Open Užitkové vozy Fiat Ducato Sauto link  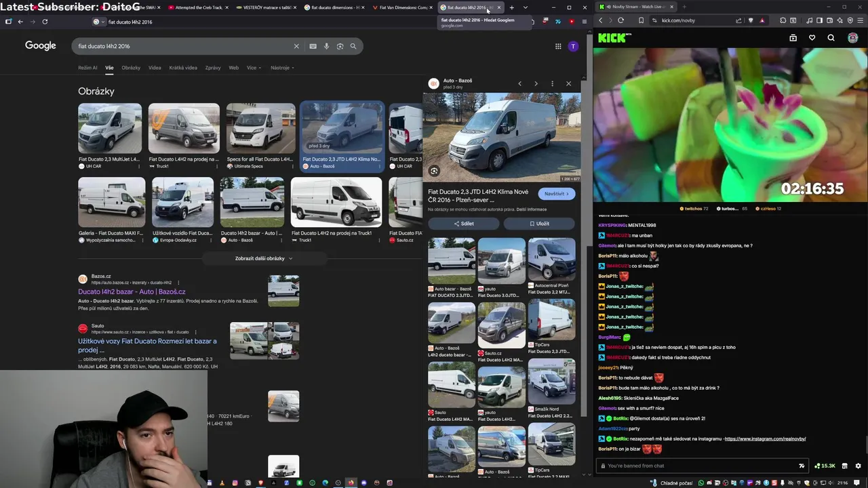(147, 346)
